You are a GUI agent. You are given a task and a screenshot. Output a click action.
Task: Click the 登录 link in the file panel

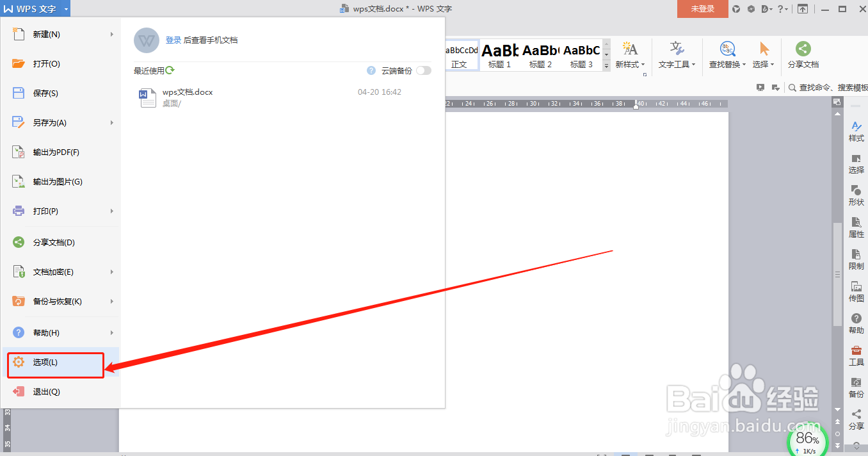coord(173,40)
